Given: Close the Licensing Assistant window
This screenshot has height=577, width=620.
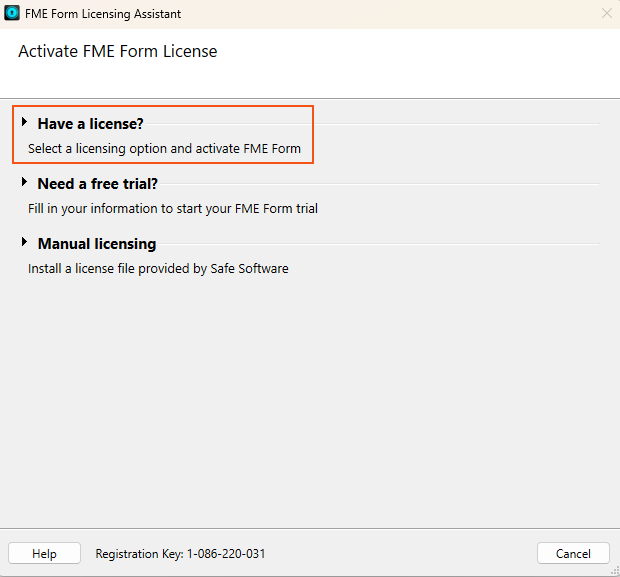Looking at the screenshot, I should click(x=607, y=13).
